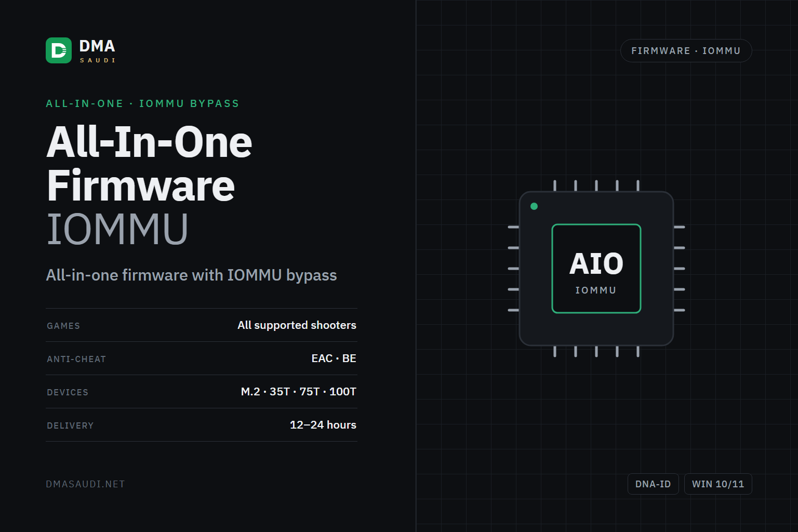Select the DNA-ID tag
This screenshot has width=798, height=532.
653,484
